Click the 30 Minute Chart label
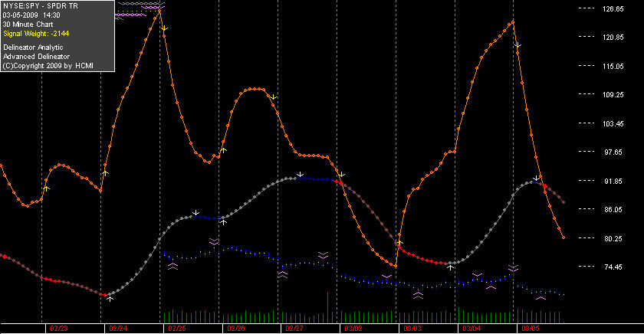The width and height of the screenshot is (644, 334). coord(28,25)
